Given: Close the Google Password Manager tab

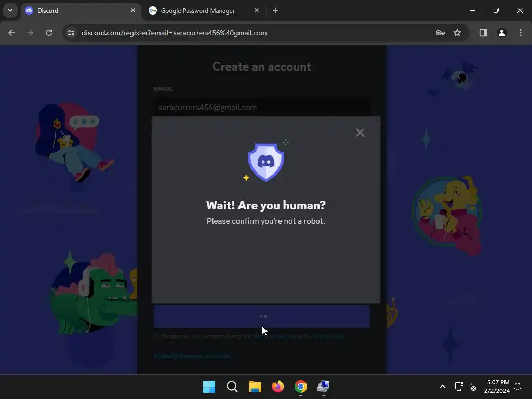Looking at the screenshot, I should tap(257, 10).
